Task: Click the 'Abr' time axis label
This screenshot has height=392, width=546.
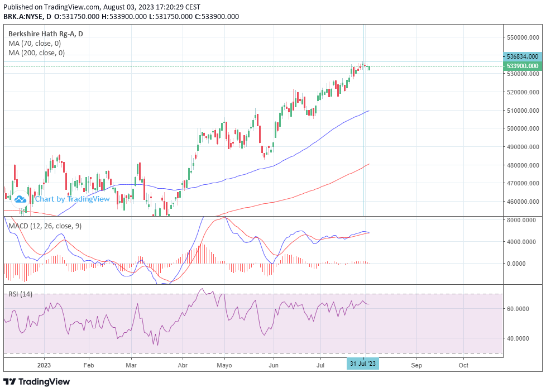Action: pos(183,365)
